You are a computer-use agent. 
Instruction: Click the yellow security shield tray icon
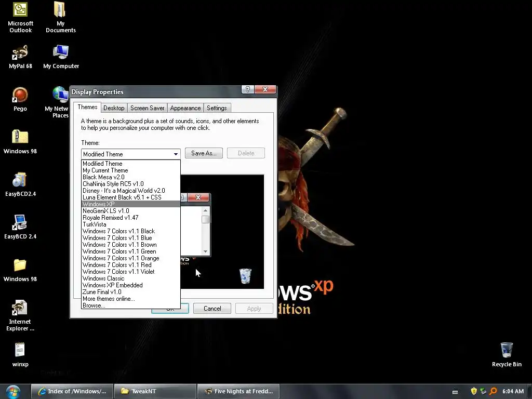[x=474, y=391]
